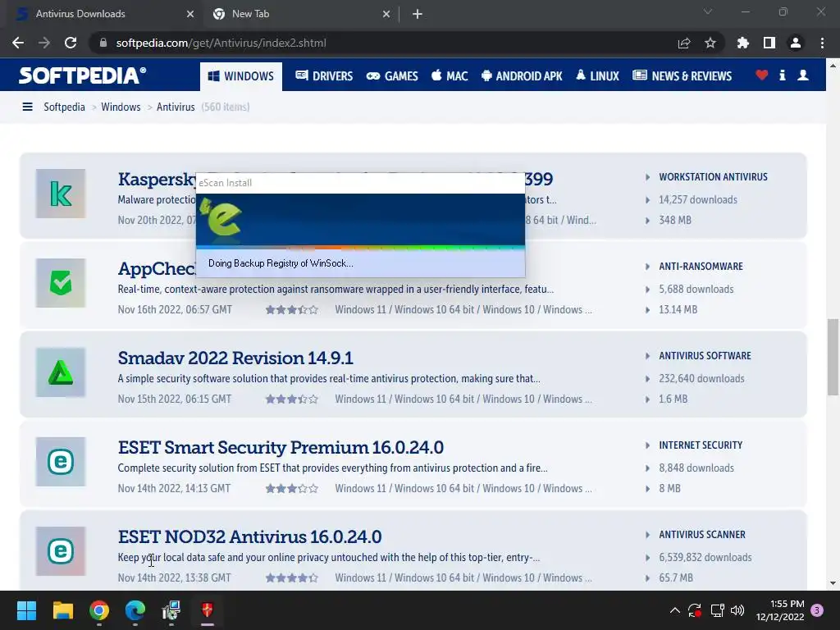840x630 pixels.
Task: Open the GAMES section
Action: point(392,76)
